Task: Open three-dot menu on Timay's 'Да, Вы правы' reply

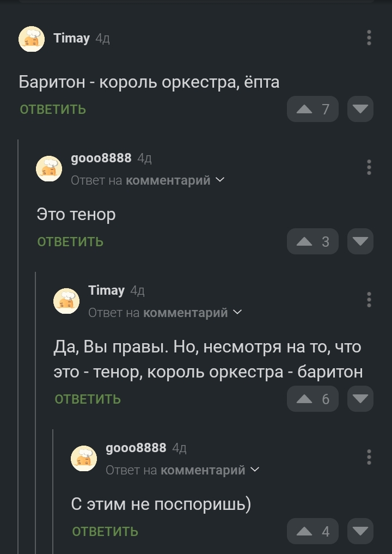Action: (369, 300)
